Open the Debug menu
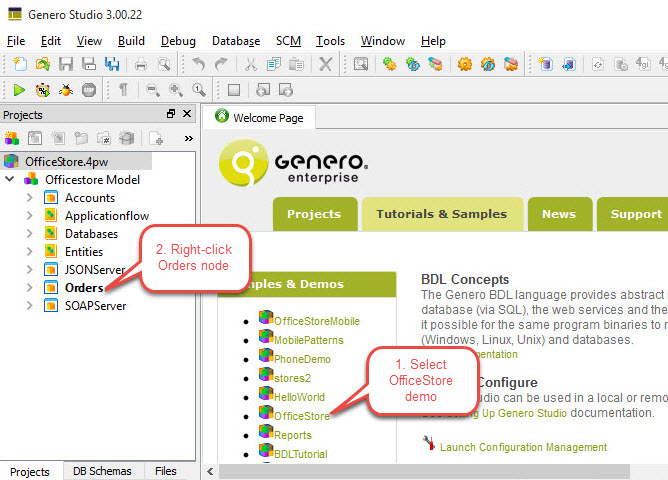The image size is (668, 480). click(178, 41)
